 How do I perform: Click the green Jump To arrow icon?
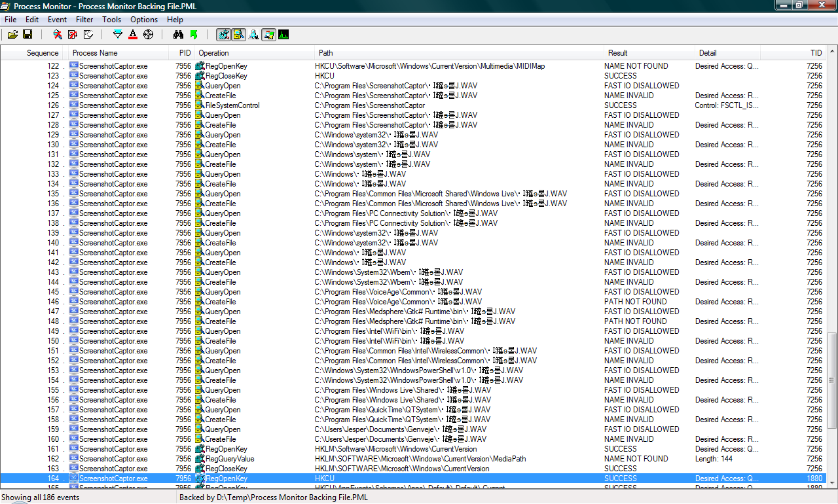194,35
